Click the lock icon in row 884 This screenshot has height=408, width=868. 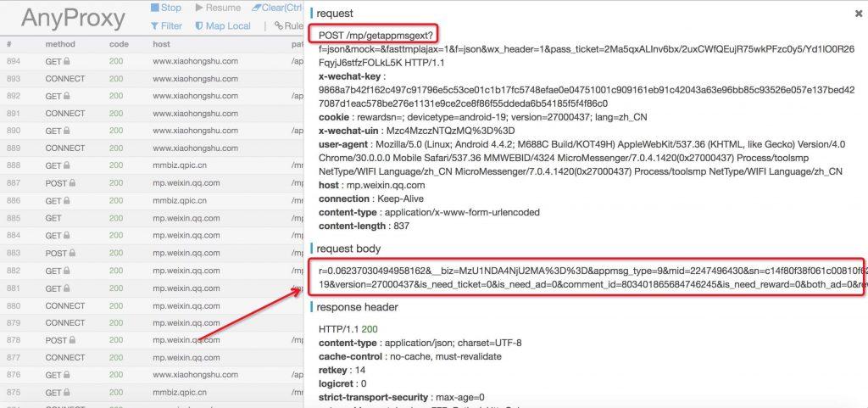pos(66,236)
